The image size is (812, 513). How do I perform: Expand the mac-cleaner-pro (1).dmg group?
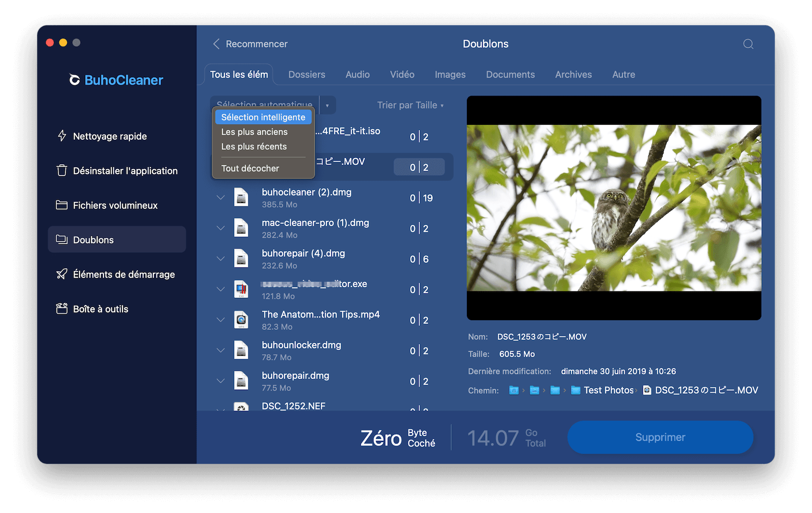click(220, 228)
